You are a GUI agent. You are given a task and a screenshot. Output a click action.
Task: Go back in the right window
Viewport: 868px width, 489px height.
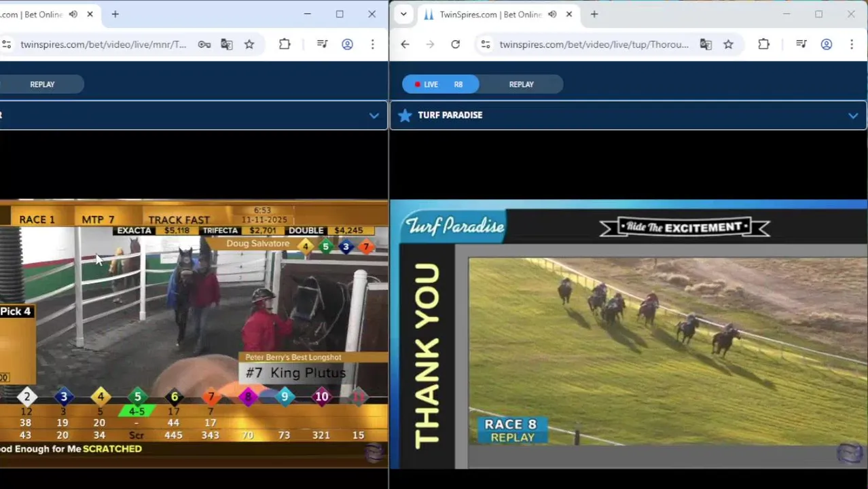(x=405, y=44)
